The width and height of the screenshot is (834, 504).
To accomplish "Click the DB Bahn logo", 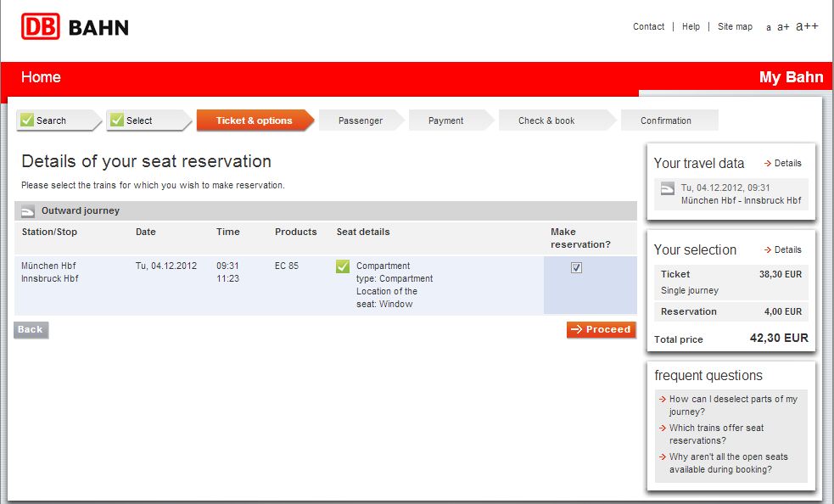I will pos(75,26).
